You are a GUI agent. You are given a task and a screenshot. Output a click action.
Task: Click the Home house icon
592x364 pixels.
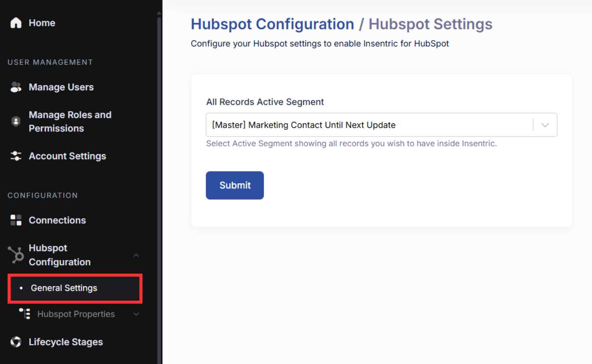click(x=16, y=23)
